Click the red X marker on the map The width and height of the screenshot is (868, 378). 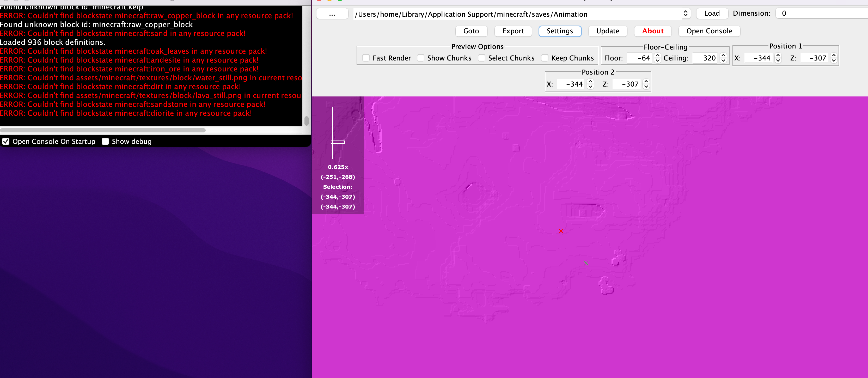(560, 231)
